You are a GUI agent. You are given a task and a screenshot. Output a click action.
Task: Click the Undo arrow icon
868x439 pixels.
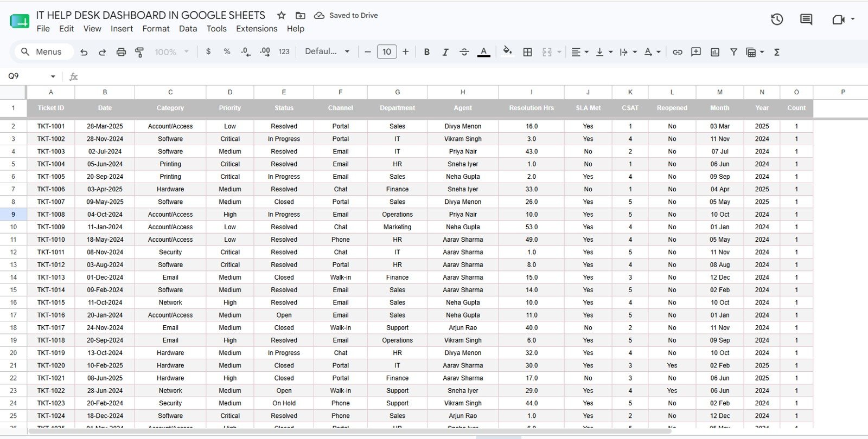84,52
